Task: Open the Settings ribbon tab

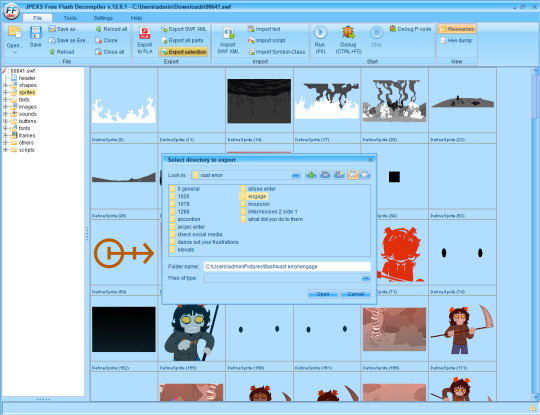Action: pos(103,18)
